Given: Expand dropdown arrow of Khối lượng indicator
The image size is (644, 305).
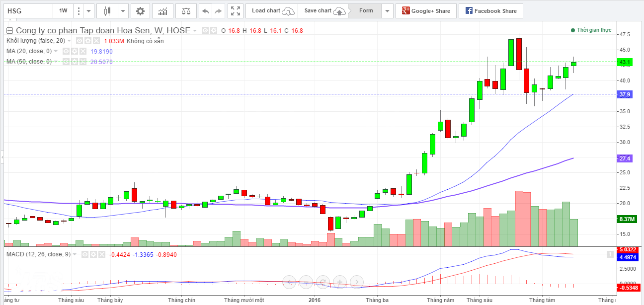Looking at the screenshot, I should [69, 41].
